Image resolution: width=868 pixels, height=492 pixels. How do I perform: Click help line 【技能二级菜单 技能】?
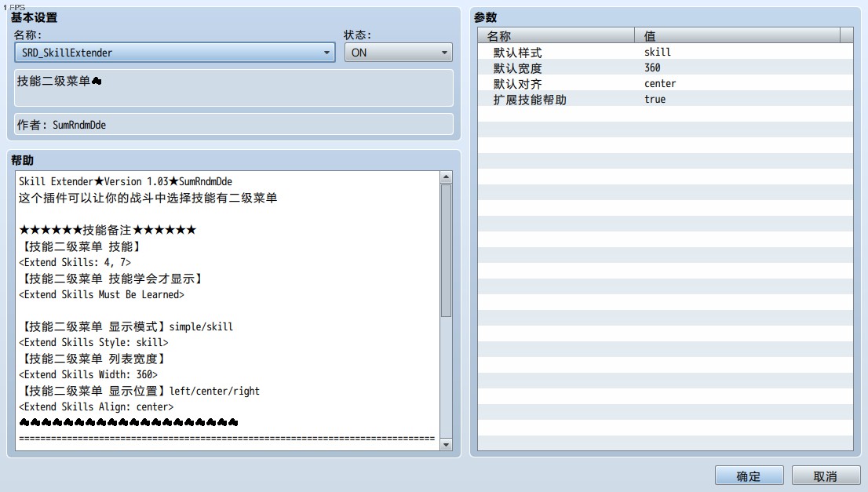click(x=80, y=246)
